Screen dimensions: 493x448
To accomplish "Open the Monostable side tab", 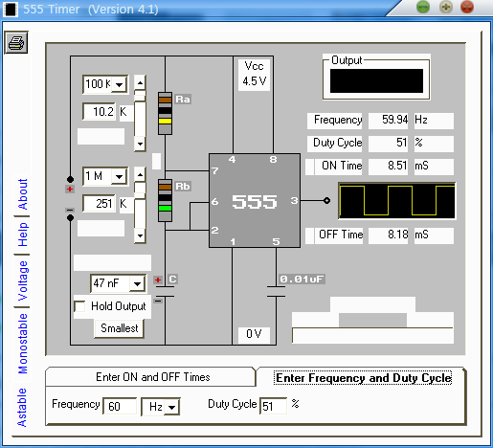I will pyautogui.click(x=22, y=344).
